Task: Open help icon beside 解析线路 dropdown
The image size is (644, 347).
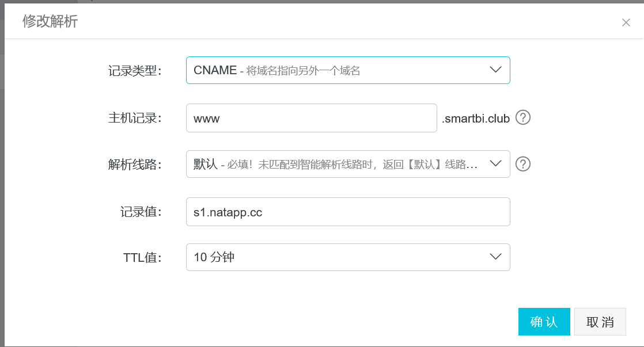Action: tap(523, 164)
